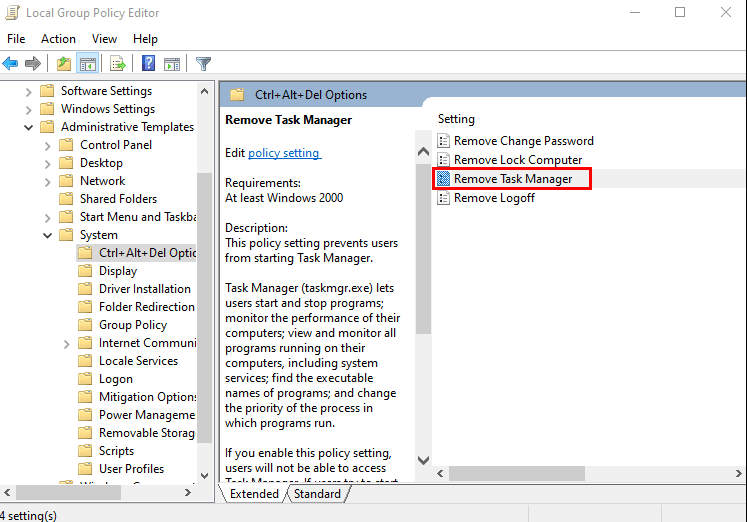Click description pane scroll-up arrow

[423, 152]
